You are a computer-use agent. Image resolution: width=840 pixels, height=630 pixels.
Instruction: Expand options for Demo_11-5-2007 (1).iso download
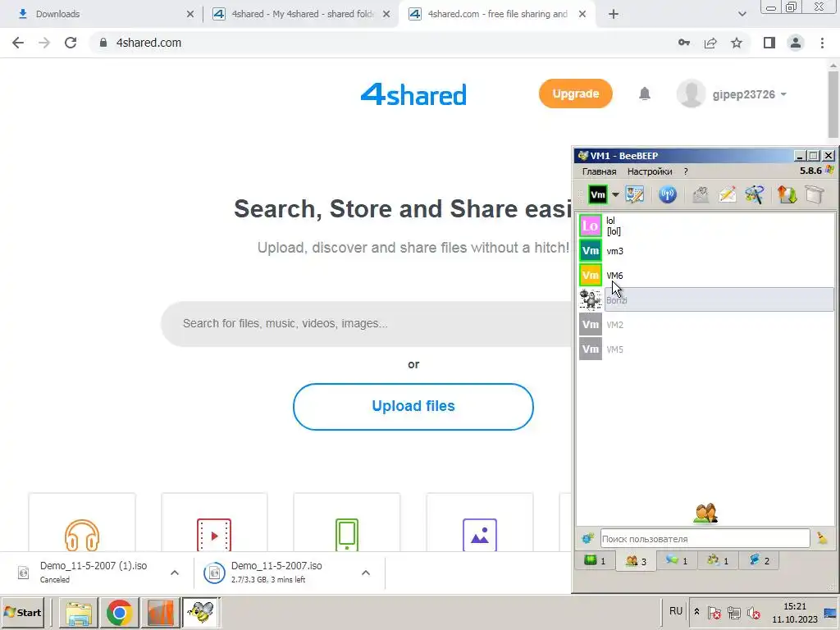(x=175, y=573)
